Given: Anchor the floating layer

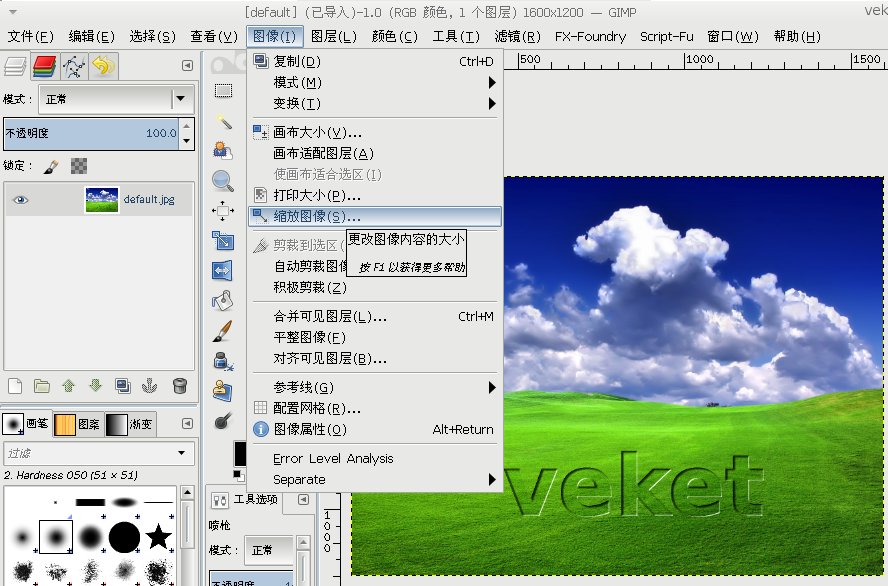Looking at the screenshot, I should coord(150,386).
